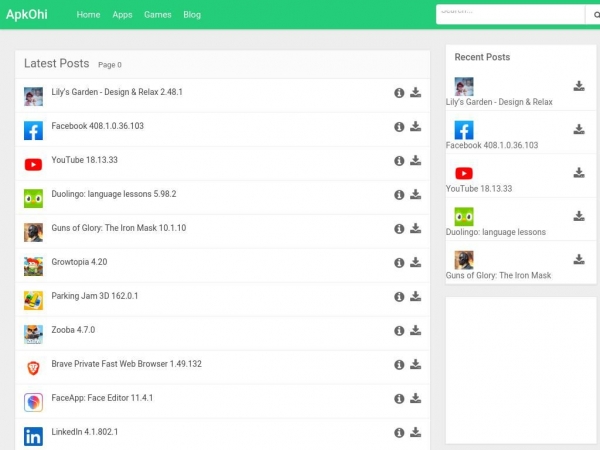600x450 pixels.
Task: Open the Parking Jam 3D 162.0.1 link
Action: pyautogui.click(x=95, y=296)
